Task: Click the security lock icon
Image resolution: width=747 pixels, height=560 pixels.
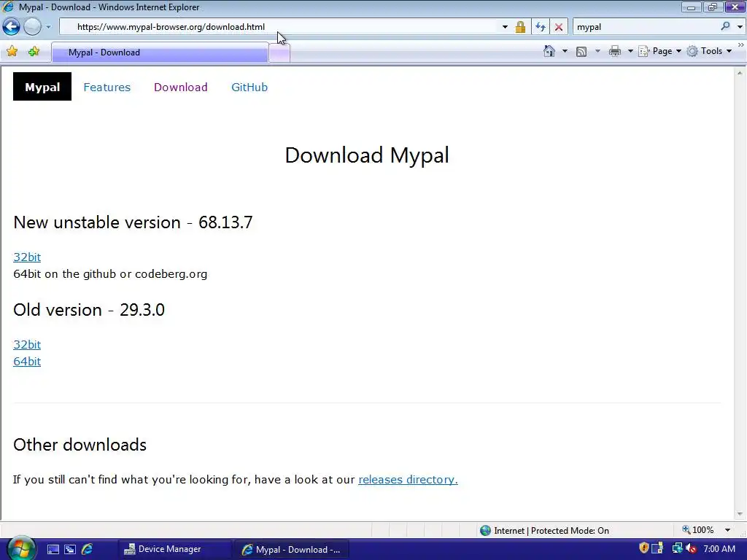Action: click(x=520, y=27)
